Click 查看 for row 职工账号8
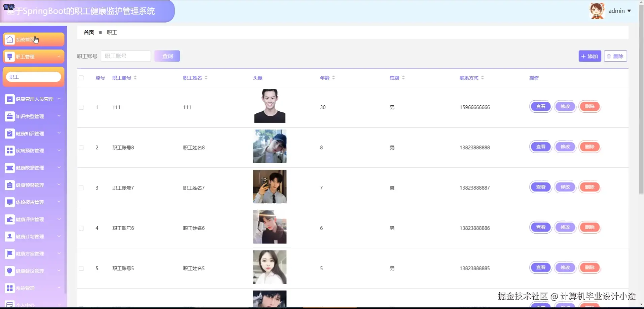Viewport: 644px width, 309px height. 541,147
